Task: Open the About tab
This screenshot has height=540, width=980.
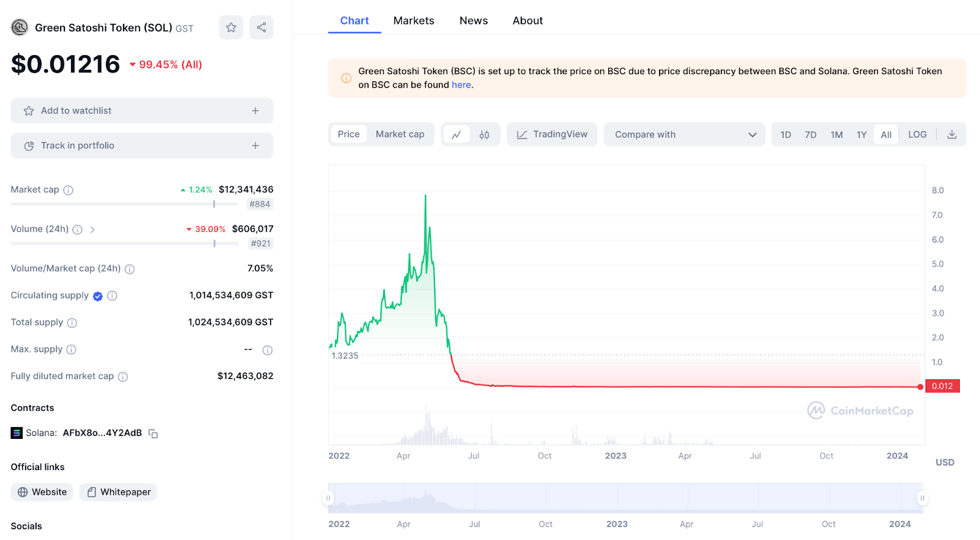Action: [x=527, y=21]
